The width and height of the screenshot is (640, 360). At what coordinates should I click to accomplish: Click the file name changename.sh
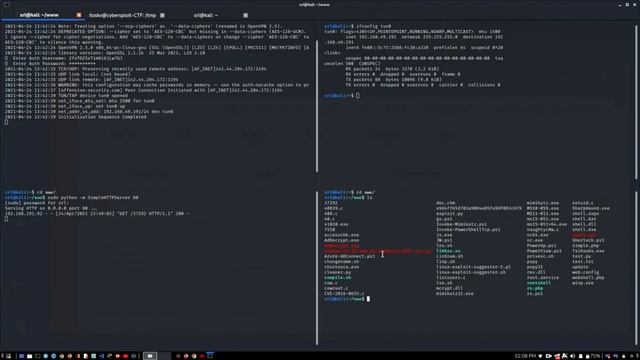point(342,262)
